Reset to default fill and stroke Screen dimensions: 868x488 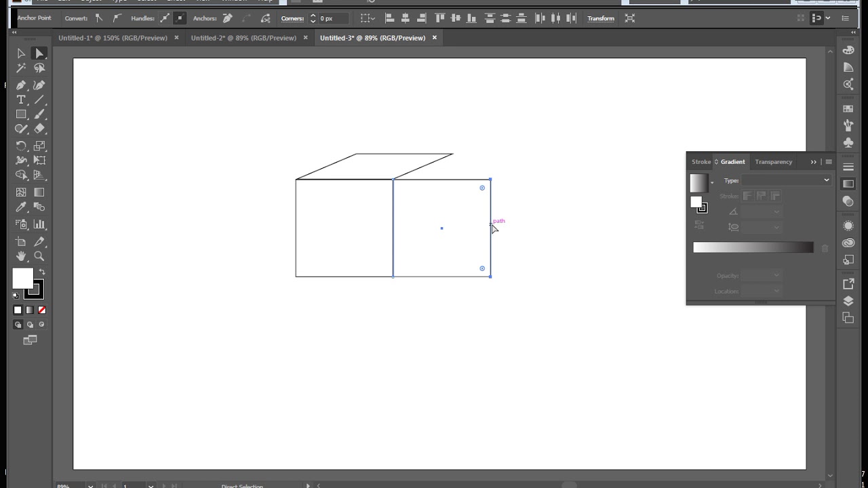(16, 296)
